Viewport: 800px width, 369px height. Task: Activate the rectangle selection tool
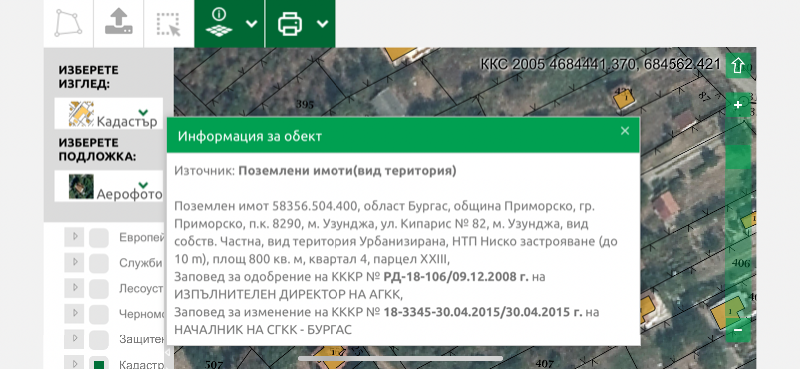(169, 23)
